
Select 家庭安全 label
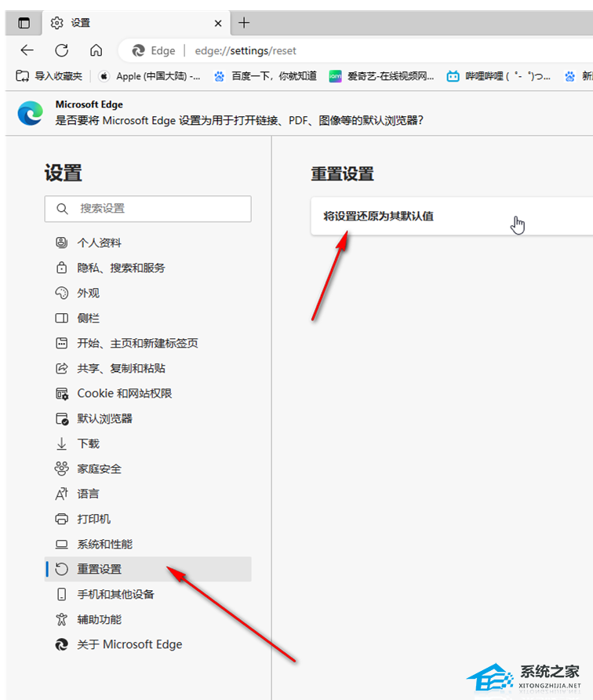point(99,468)
